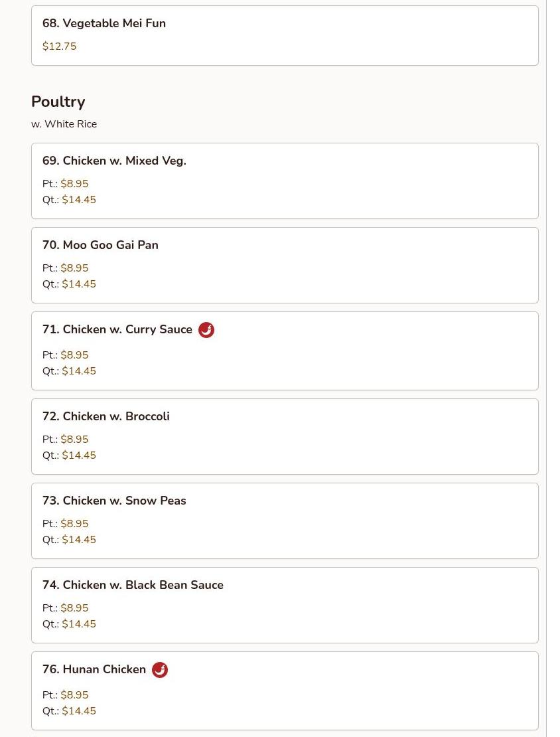Click Pt. $8.95 under Chicken w. Snow Peas

tap(74, 524)
